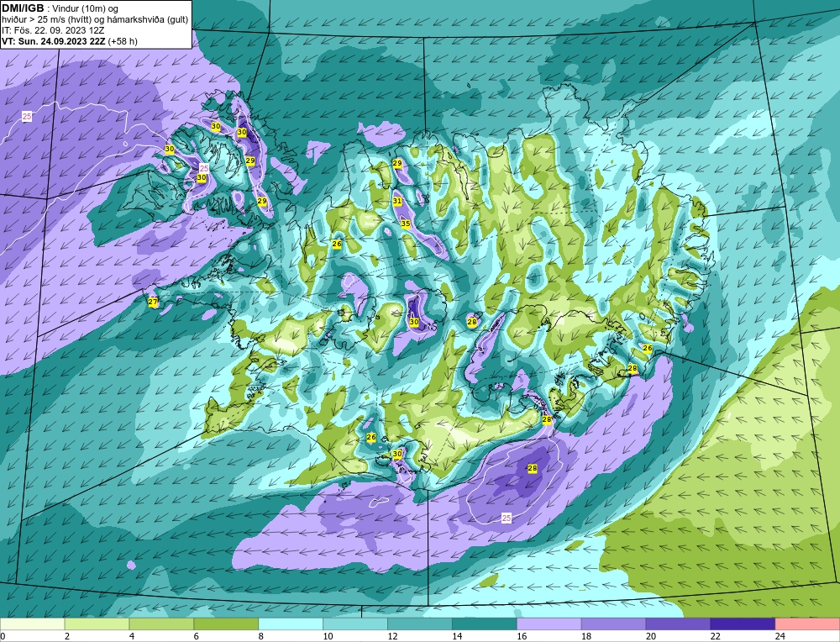Image resolution: width=840 pixels, height=642 pixels.
Task: Click the '(+58 h)' forecast offset text
Action: pos(123,41)
